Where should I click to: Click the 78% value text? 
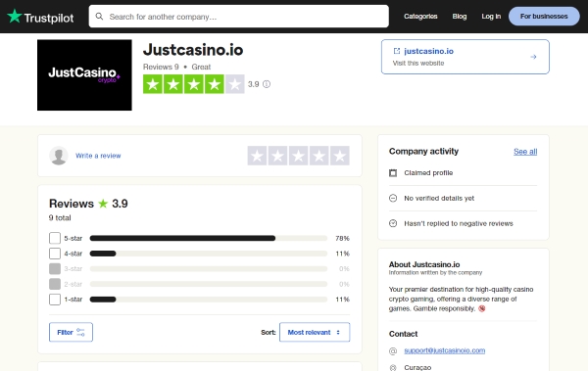click(342, 238)
